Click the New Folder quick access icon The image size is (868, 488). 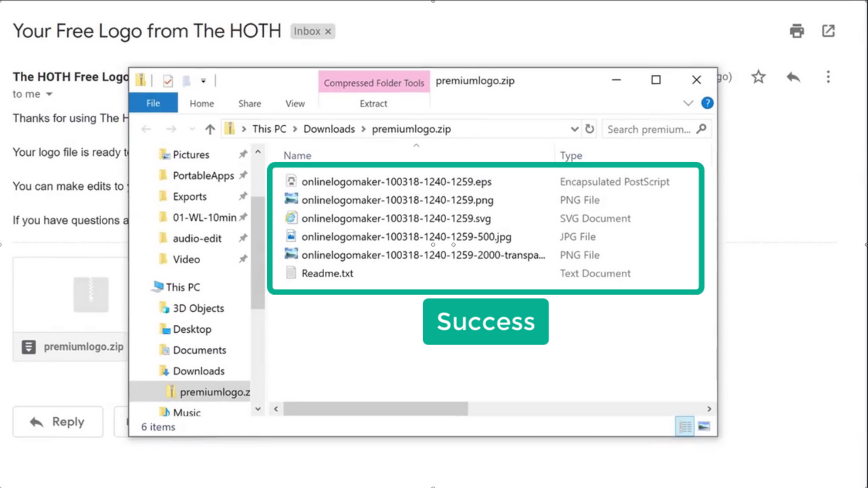[x=186, y=81]
